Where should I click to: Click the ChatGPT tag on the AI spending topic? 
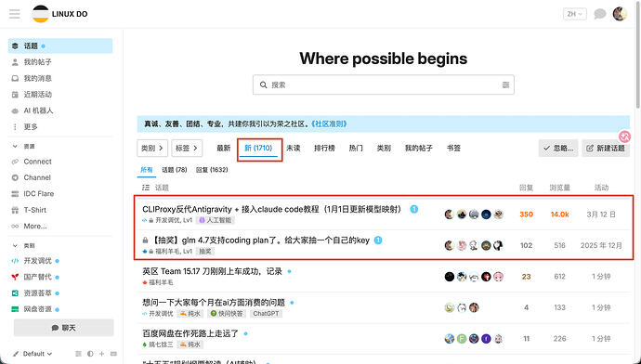[x=266, y=314]
